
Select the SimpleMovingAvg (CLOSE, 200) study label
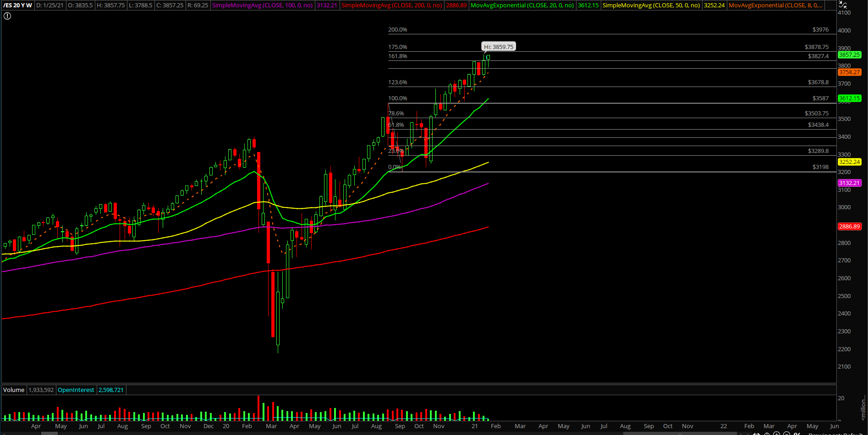point(392,5)
